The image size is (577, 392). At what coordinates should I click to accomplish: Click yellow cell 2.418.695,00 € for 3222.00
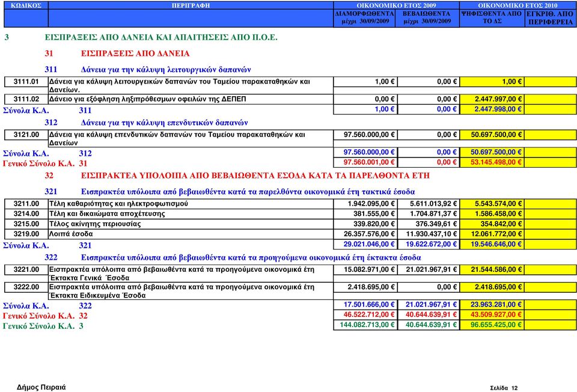click(x=492, y=287)
